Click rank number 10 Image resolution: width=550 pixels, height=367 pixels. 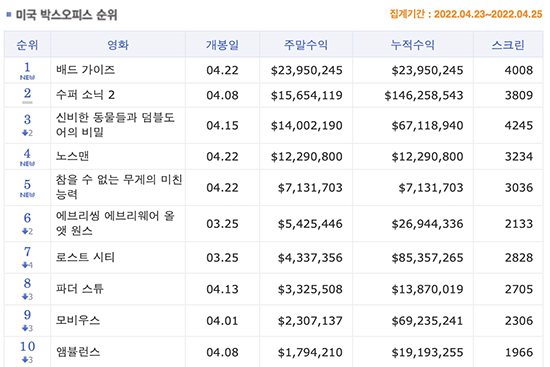tap(27, 347)
